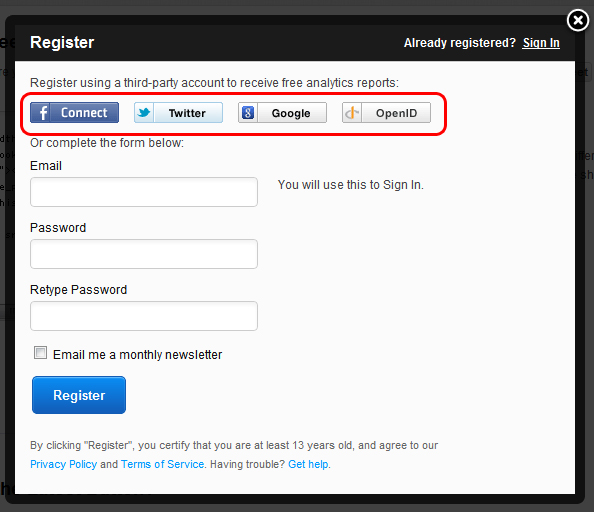Click the OpenID logo icon
Image resolution: width=594 pixels, height=512 pixels.
[352, 112]
